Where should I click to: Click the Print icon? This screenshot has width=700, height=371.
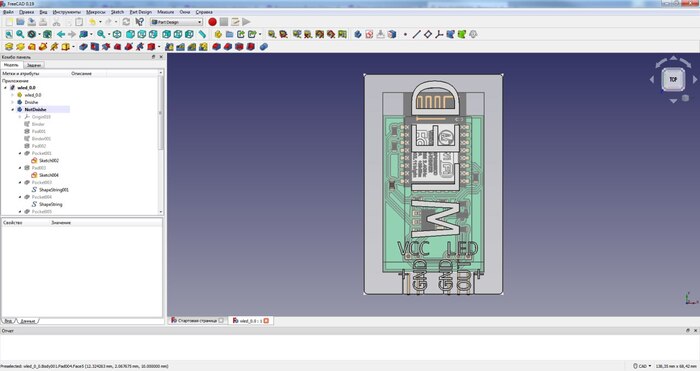click(43, 22)
